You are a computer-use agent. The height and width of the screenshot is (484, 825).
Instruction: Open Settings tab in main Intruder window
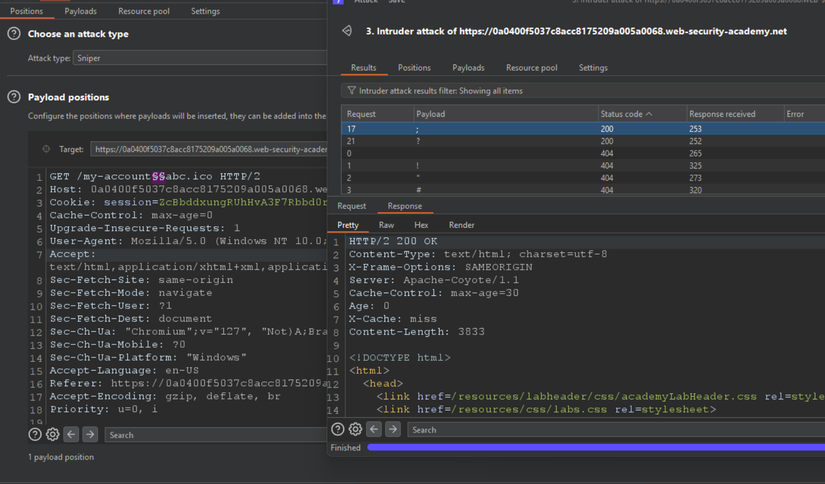coord(205,11)
